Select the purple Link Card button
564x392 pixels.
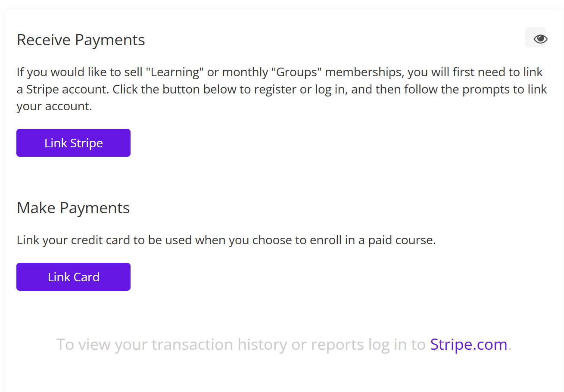pyautogui.click(x=73, y=277)
